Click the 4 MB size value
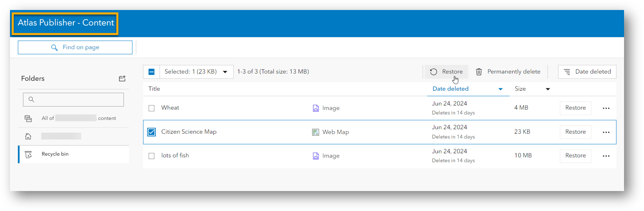The height and width of the screenshot is (211, 644). pos(521,108)
